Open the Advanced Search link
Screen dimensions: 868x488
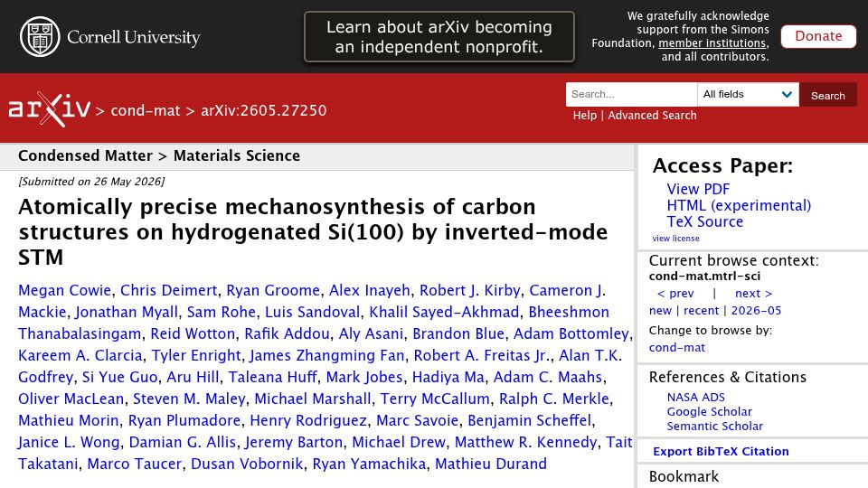point(652,115)
